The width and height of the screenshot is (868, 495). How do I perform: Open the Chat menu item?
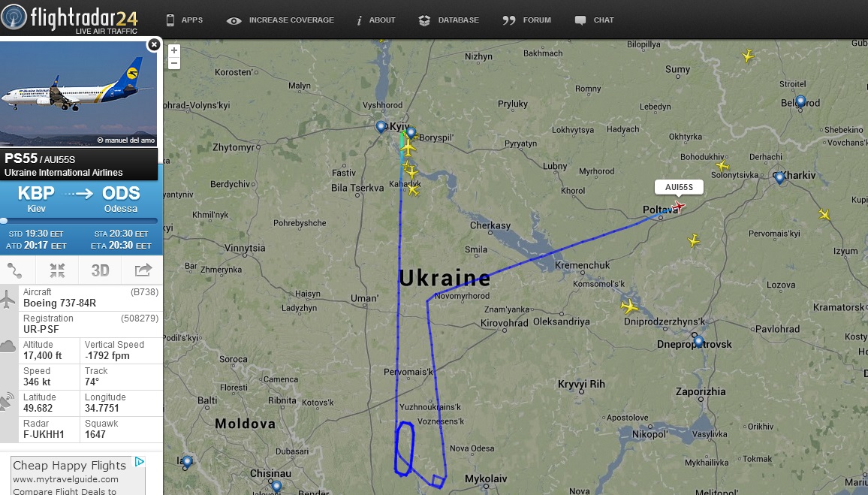[595, 20]
